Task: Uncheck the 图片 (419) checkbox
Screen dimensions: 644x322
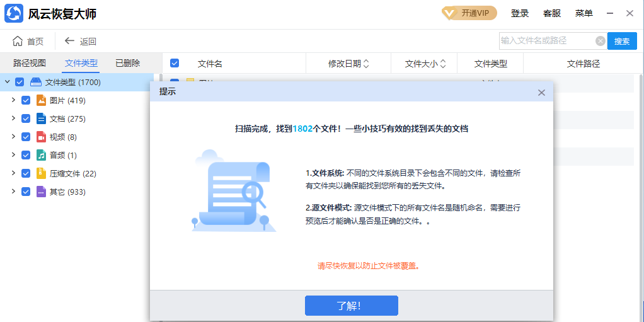Action: (x=26, y=100)
